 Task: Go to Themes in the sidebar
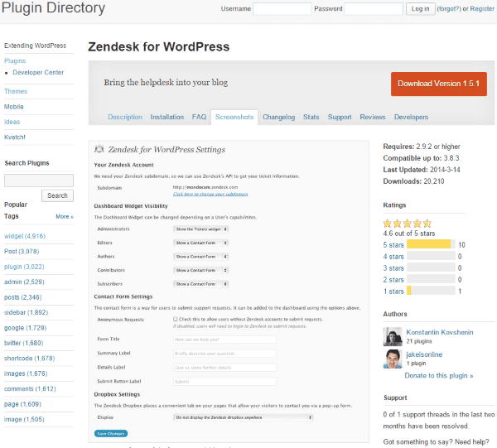(x=16, y=91)
